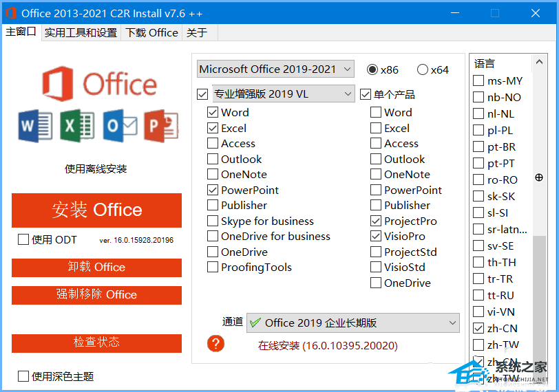Toggle the 使用 ODT checkbox
559x392 pixels.
pos(23,239)
